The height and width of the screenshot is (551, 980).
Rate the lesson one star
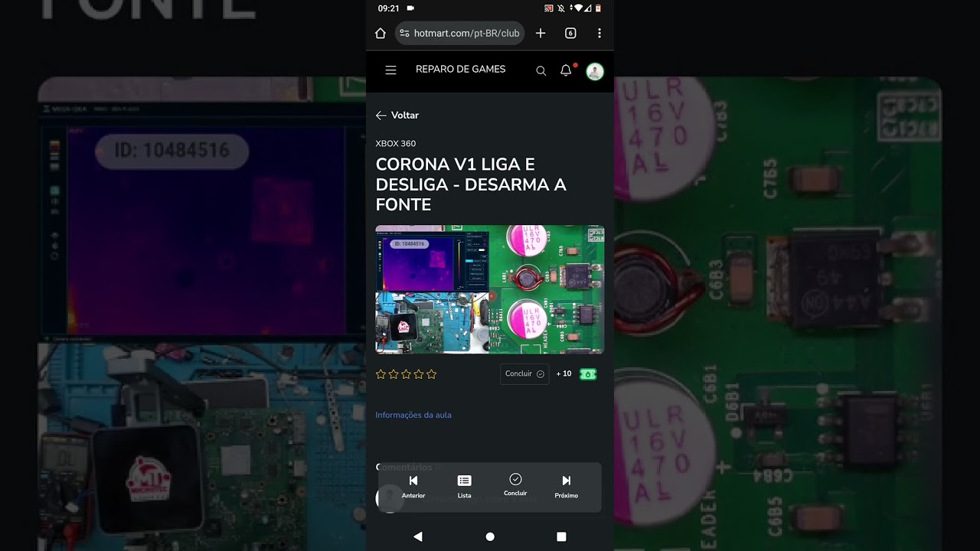(381, 374)
